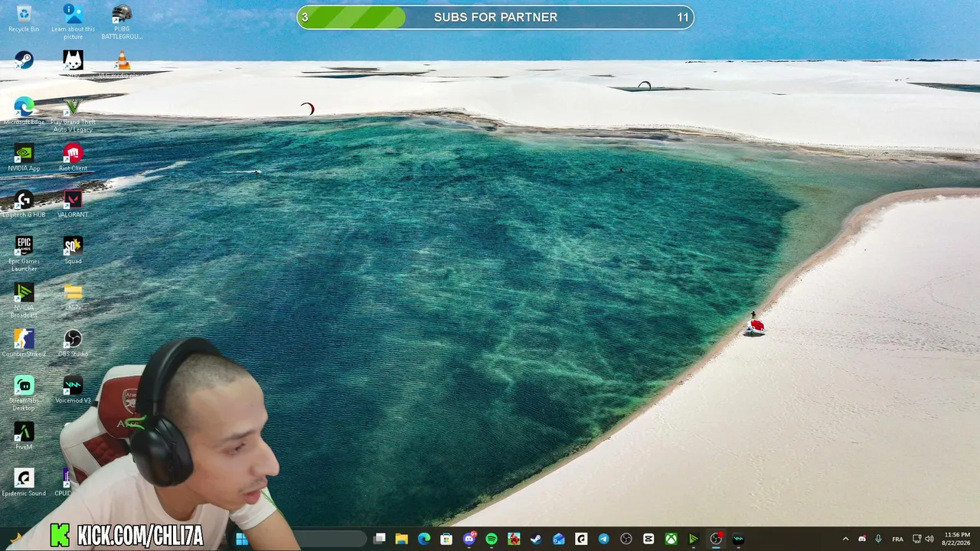
Task: Click the Discord icon in the system tray
Action: [862, 539]
